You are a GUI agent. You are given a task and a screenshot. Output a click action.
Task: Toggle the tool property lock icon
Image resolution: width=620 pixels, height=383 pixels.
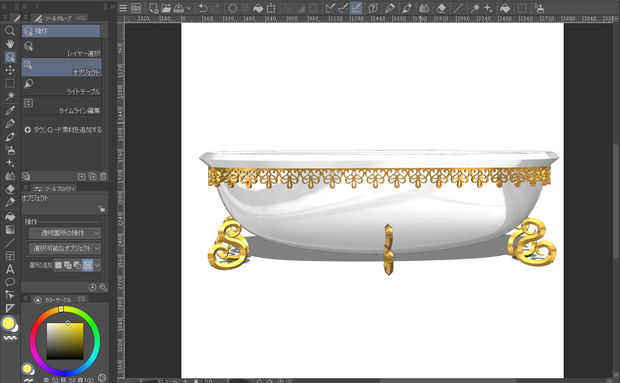102,209
